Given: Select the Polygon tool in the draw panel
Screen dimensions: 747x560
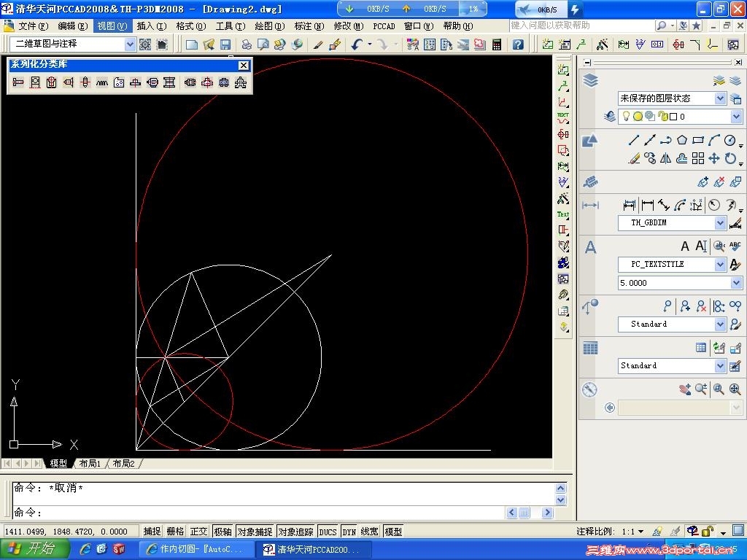Looking at the screenshot, I should pyautogui.click(x=681, y=141).
